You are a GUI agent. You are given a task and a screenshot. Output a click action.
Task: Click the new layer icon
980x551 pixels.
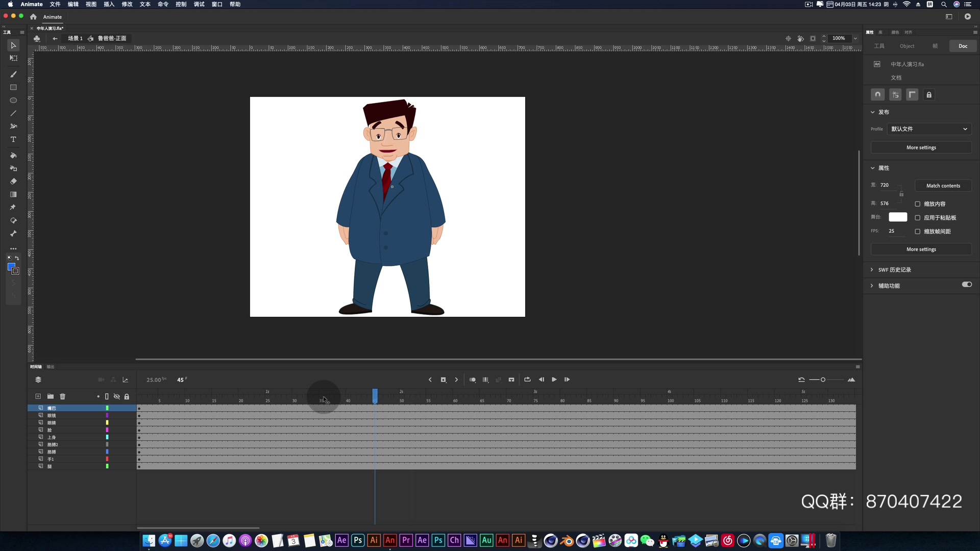(x=38, y=396)
